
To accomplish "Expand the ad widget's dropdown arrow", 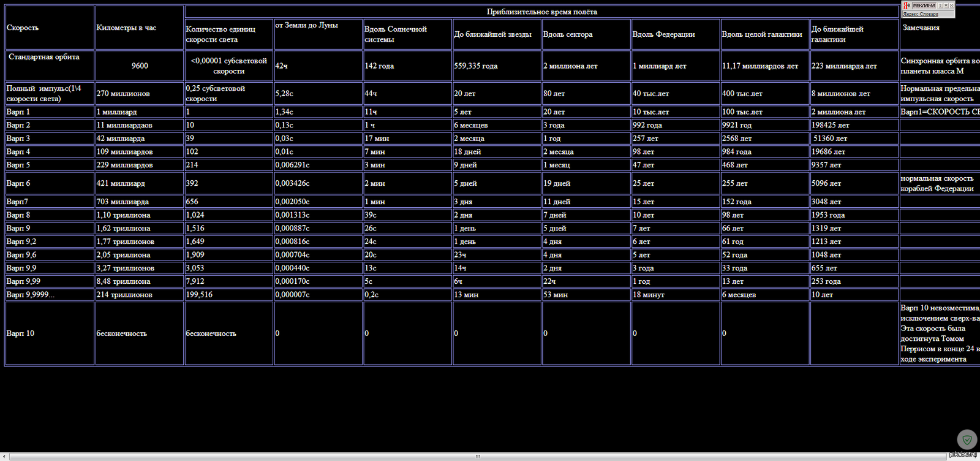I will point(946,6).
